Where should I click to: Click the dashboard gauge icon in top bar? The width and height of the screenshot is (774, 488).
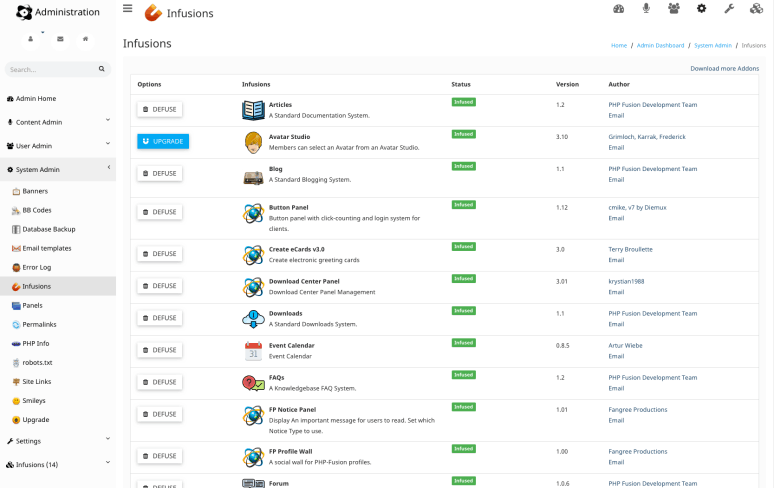point(618,9)
